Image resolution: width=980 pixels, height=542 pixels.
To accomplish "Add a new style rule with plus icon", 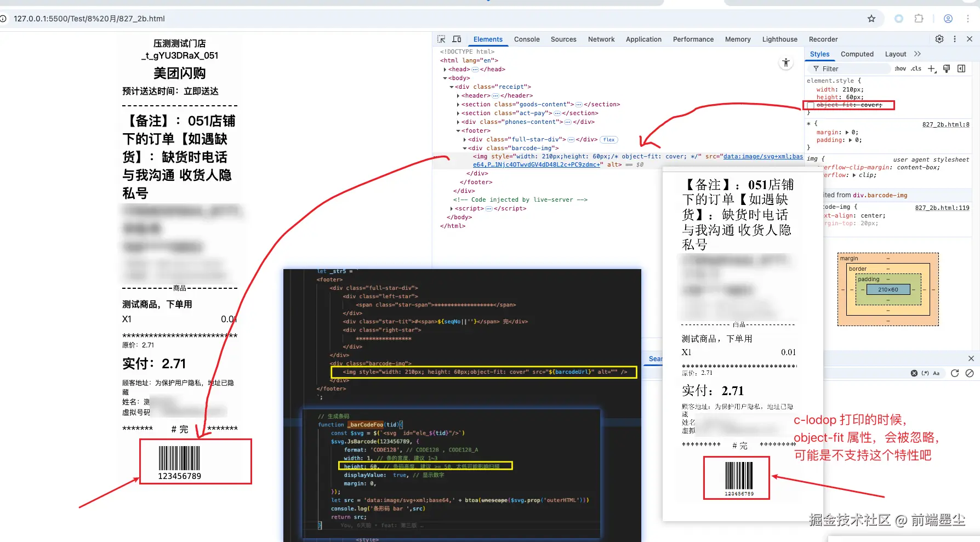I will (x=932, y=69).
